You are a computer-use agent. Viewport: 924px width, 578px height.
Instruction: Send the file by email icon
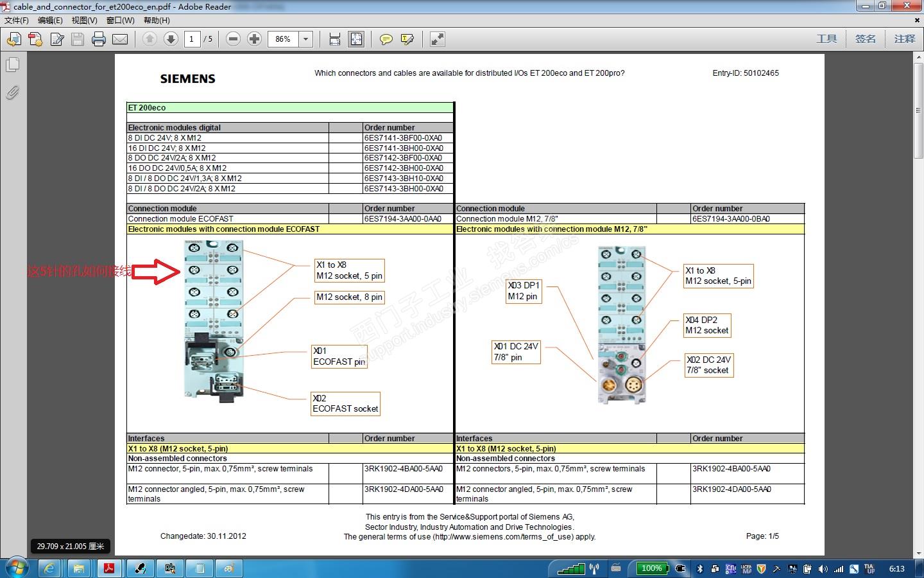[x=120, y=39]
